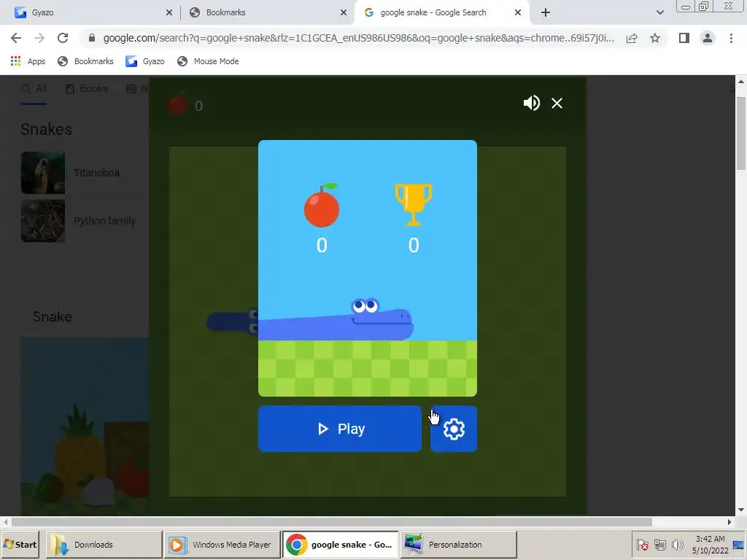
Task: Open Action Center flag tray icon
Action: point(642,544)
